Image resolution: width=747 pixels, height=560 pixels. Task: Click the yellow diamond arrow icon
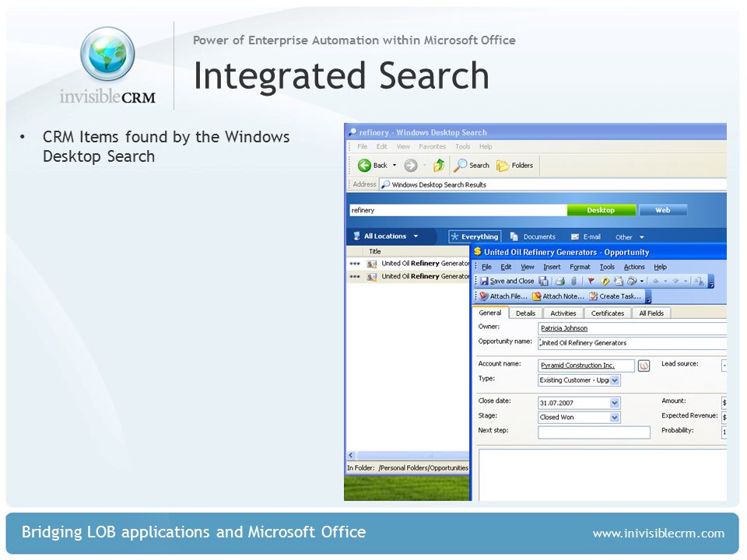(605, 281)
